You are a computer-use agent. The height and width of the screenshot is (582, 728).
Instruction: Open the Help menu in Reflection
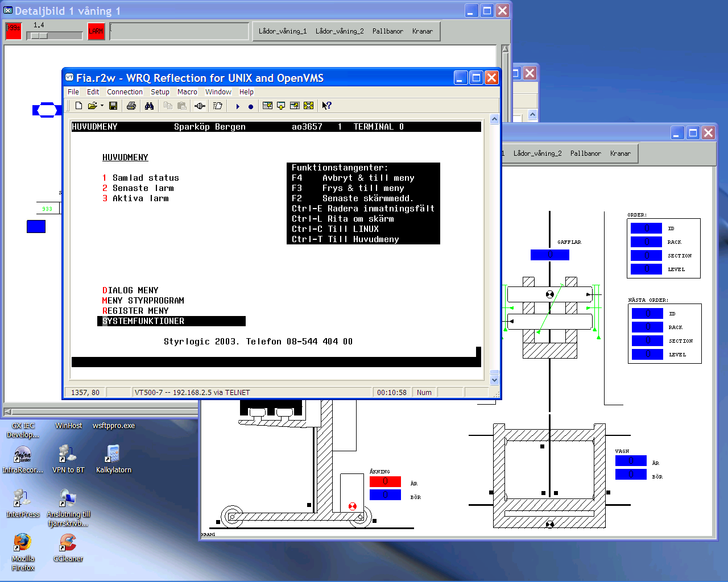pyautogui.click(x=246, y=92)
